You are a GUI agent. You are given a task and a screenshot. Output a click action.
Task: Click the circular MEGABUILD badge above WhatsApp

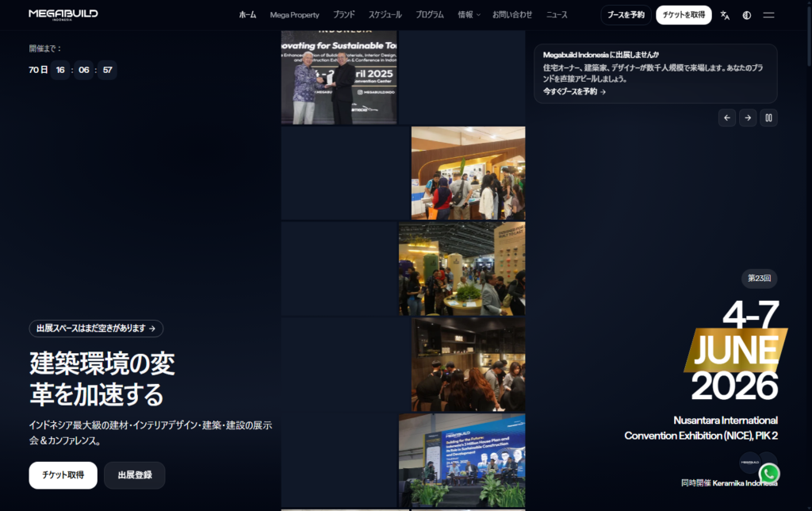[749, 463]
